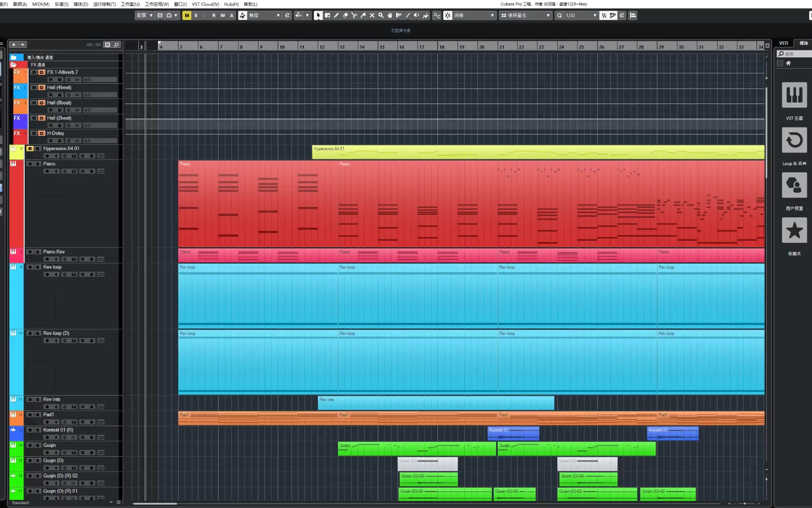This screenshot has width=812, height=508.
Task: Select the Glue tool
Action: click(x=363, y=16)
